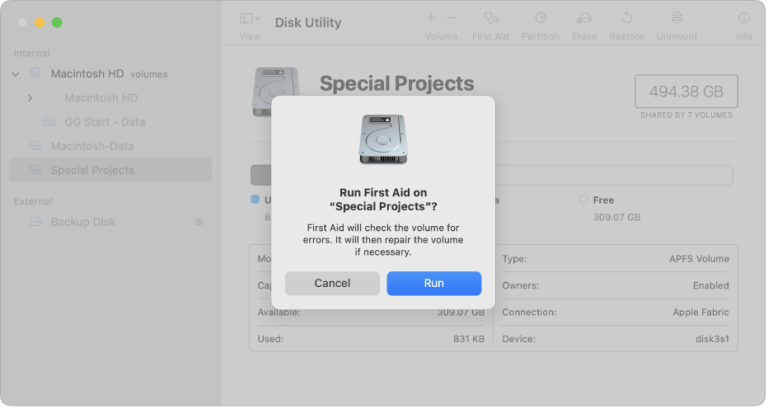
Task: Select GG Start - Data volume
Action: pyautogui.click(x=105, y=122)
